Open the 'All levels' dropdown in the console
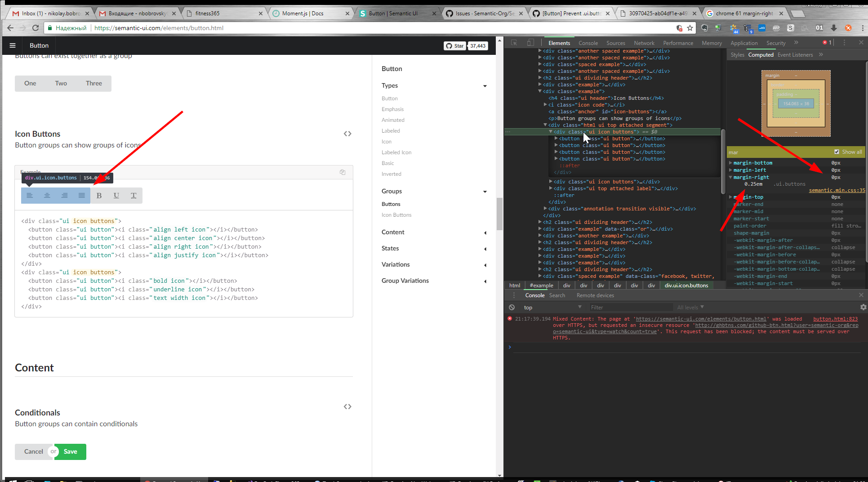The image size is (868, 482). (x=690, y=307)
